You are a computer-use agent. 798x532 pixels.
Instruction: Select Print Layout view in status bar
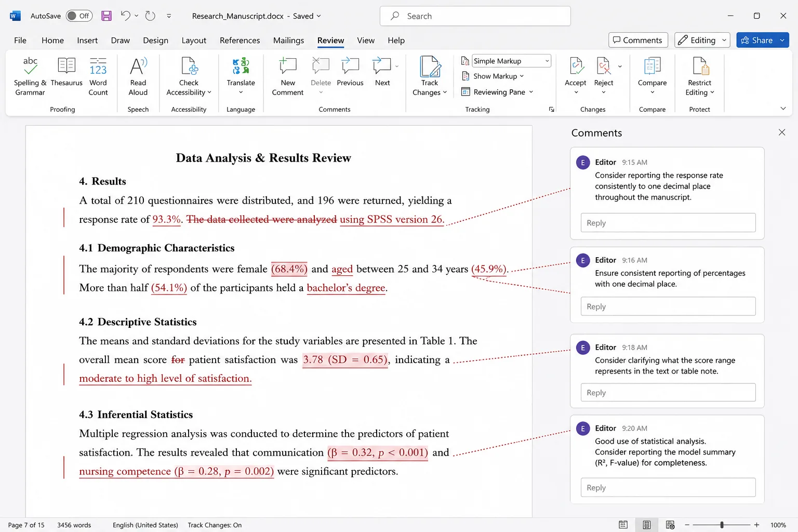[x=646, y=525]
